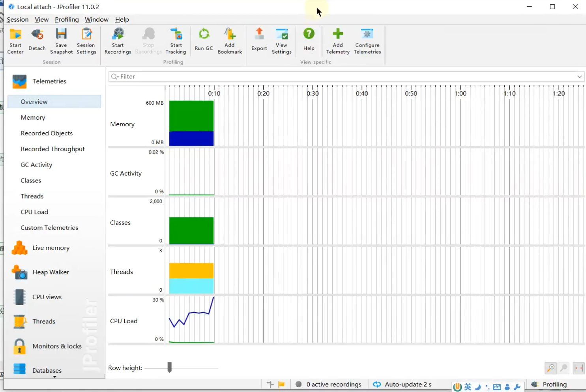Click the Profiling status in status bar
This screenshot has width=586, height=392.
549,384
